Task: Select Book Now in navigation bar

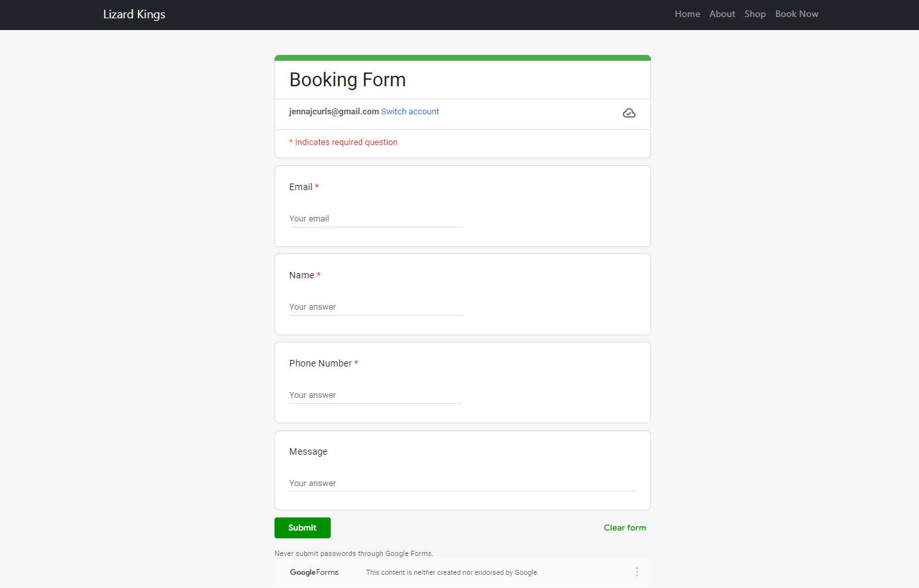Action: (796, 14)
